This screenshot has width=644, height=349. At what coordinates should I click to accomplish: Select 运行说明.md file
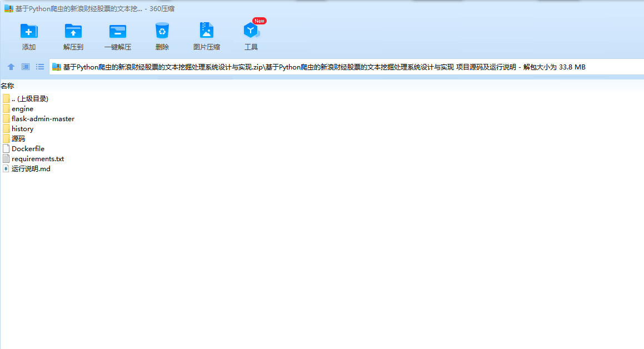(x=27, y=169)
